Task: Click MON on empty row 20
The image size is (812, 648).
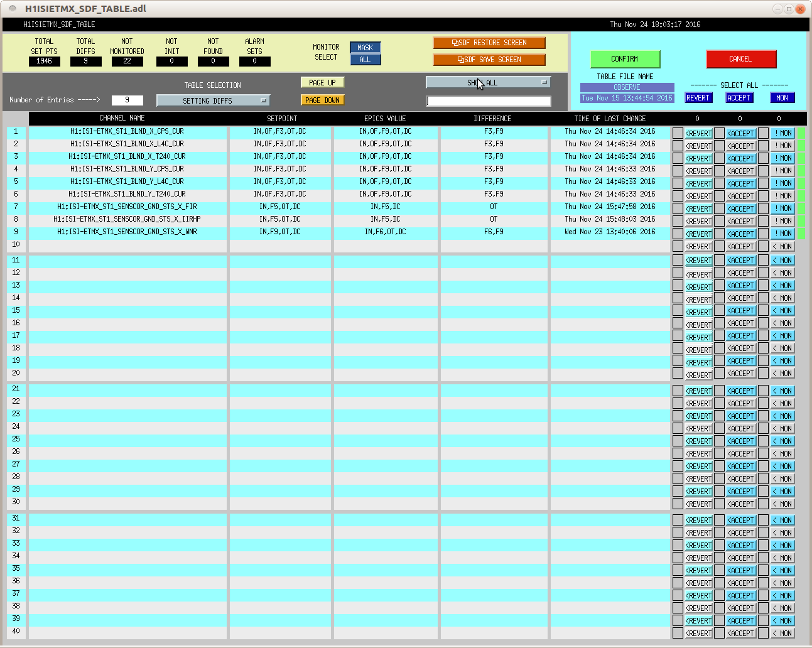Action: point(782,374)
